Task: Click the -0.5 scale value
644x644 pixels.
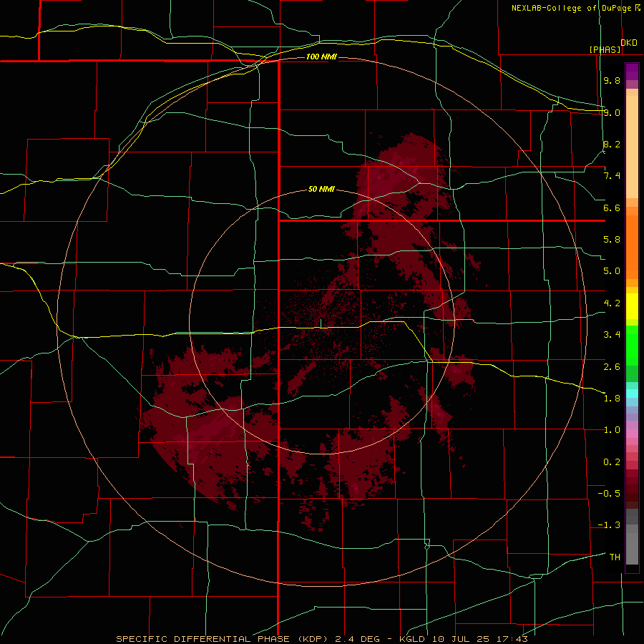Action: click(609, 494)
